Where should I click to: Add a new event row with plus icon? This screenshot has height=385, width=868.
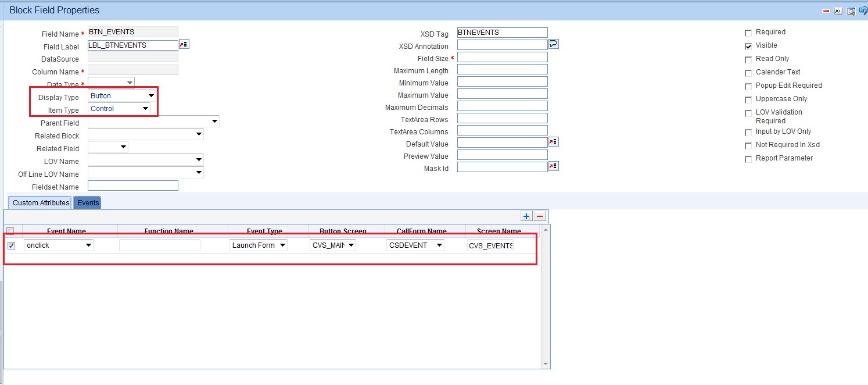[526, 216]
